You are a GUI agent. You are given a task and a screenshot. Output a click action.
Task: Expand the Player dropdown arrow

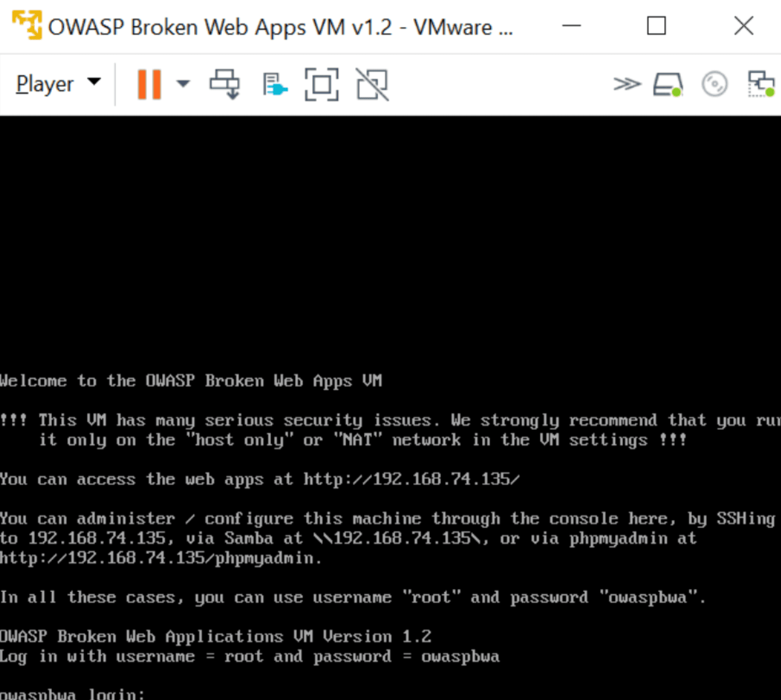94,81
